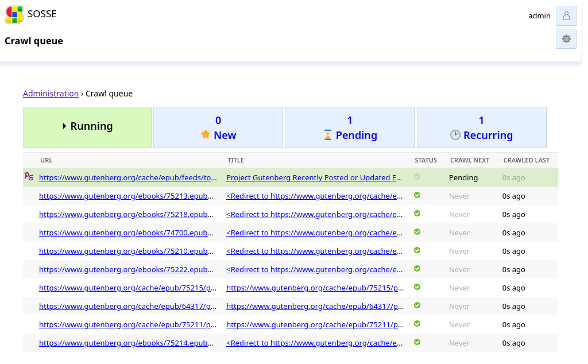Image resolution: width=588 pixels, height=364 pixels.
Task: Click 0s ago cell in 74700 row
Action: (x=513, y=233)
